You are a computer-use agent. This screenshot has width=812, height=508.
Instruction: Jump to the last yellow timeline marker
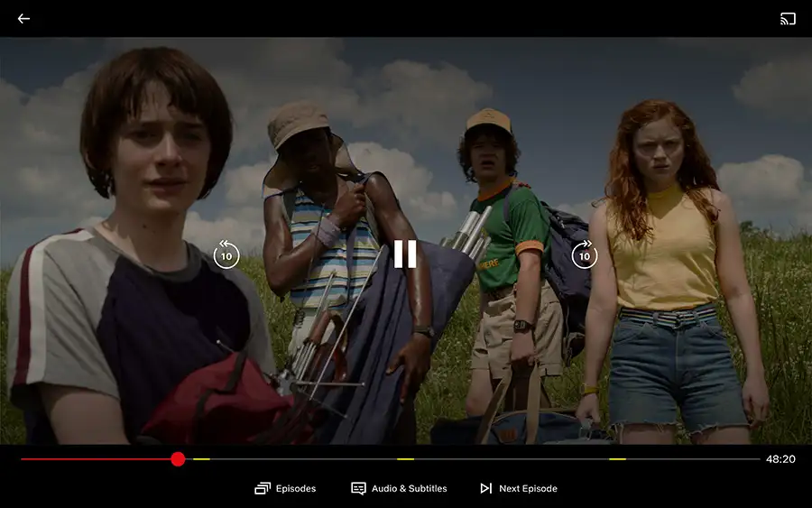click(x=617, y=458)
